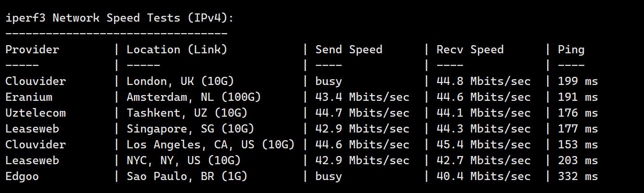Click the Edgoo provider name

click(x=22, y=177)
